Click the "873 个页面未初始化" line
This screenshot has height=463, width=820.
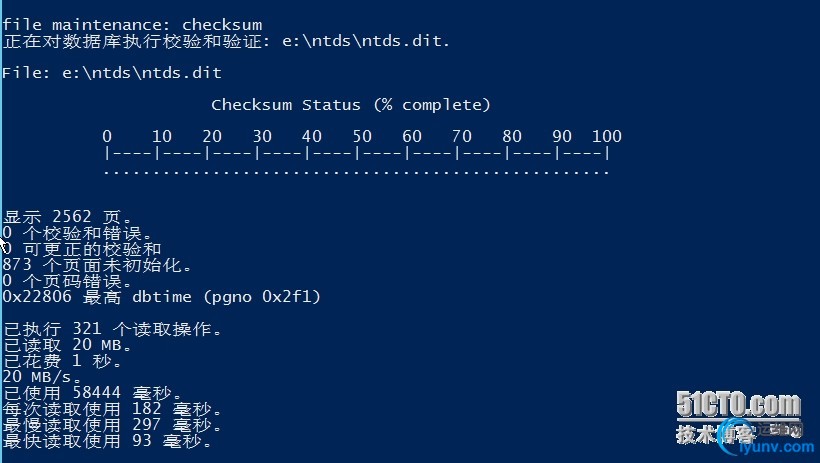click(x=97, y=265)
